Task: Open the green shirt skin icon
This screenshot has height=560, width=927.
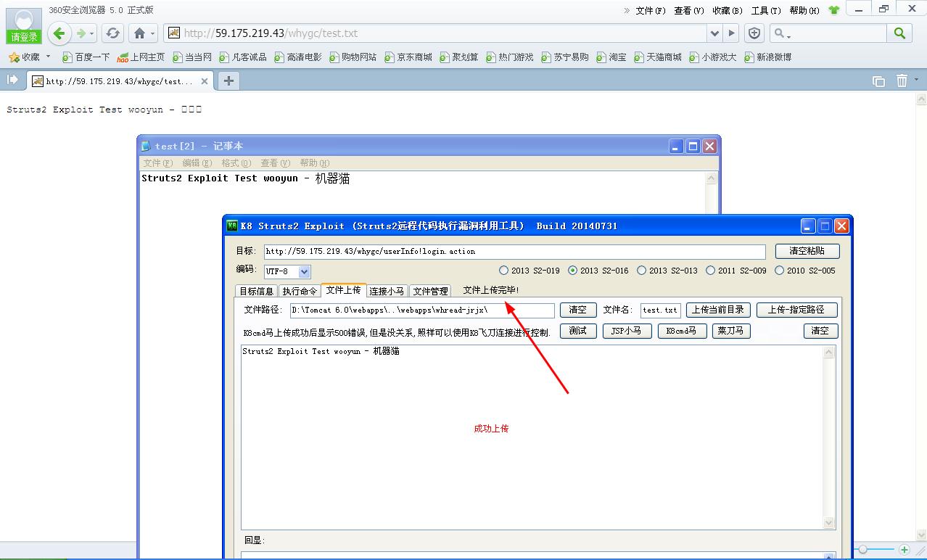Action: click(x=833, y=10)
